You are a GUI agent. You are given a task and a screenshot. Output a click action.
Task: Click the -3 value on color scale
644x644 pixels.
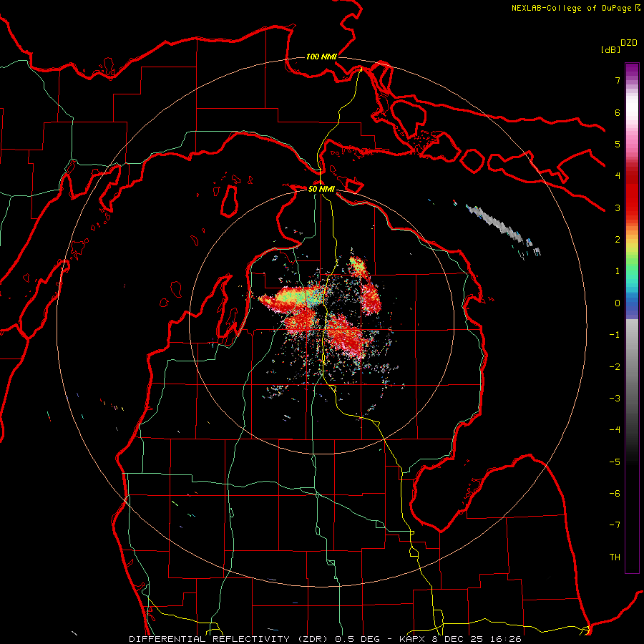point(615,399)
